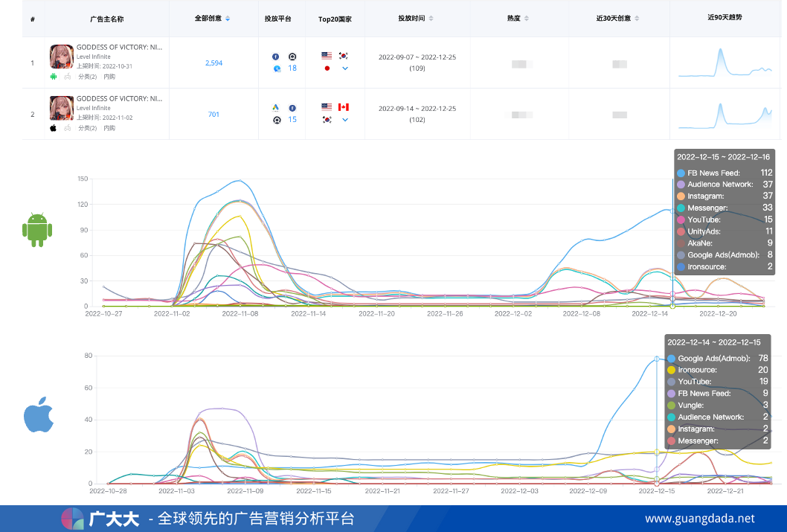Click the Facebook platform icon in row 1
Image resolution: width=787 pixels, height=532 pixels.
(x=274, y=56)
